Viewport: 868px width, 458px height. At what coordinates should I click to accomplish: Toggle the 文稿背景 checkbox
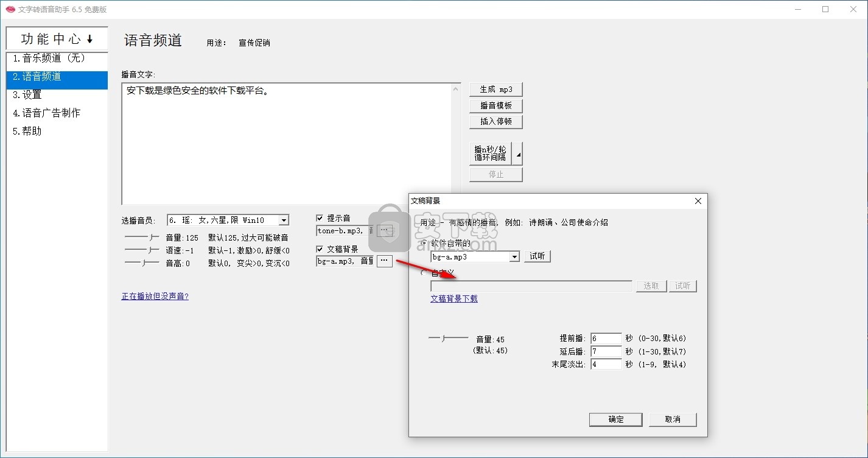[320, 248]
